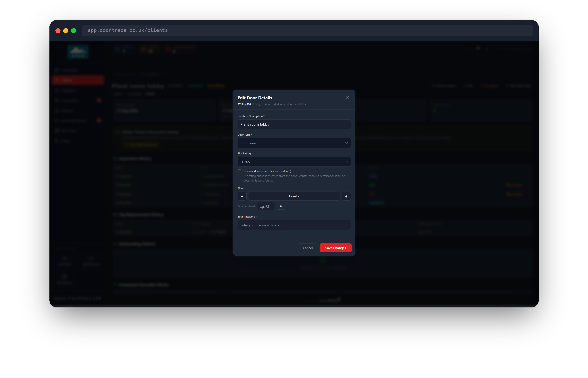Click the DT-Reg014 door ID text

244,104
